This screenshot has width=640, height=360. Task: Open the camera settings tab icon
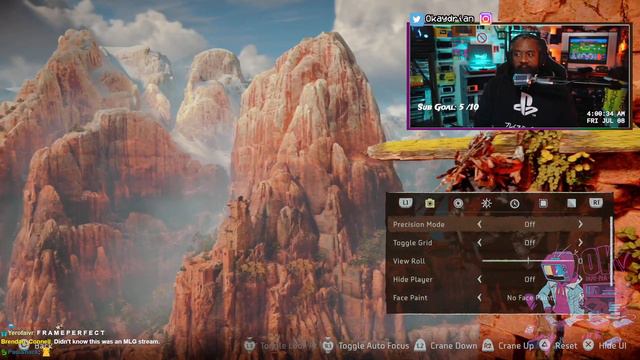(429, 203)
